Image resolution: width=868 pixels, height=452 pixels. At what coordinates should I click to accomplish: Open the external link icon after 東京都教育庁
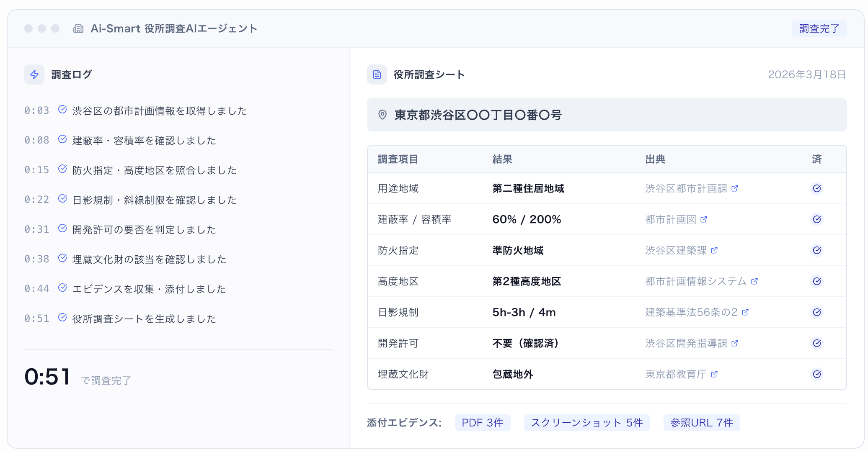714,374
